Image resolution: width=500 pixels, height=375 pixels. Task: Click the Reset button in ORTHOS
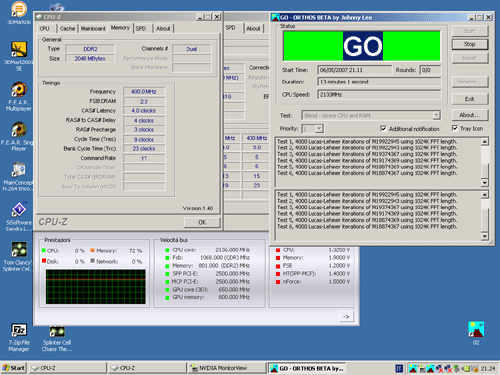click(470, 58)
